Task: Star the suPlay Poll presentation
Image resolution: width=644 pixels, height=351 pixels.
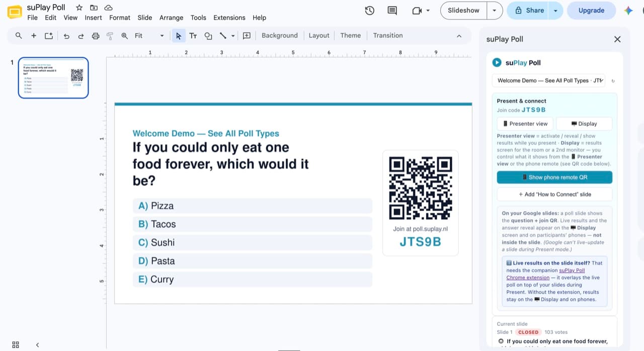Action: (79, 8)
